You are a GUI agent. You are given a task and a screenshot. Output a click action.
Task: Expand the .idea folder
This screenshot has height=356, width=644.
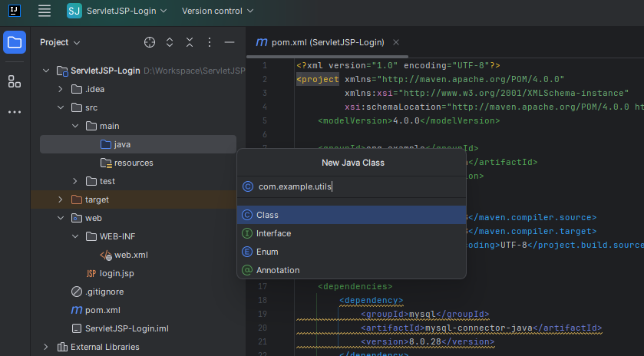[61, 89]
